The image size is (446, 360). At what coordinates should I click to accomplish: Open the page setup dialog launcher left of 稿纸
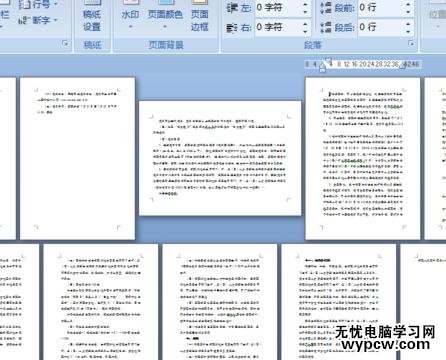click(65, 43)
